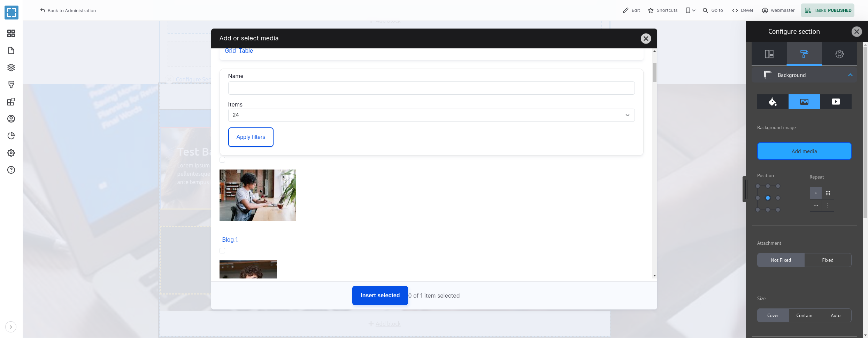This screenshot has width=868, height=338.
Task: Open the device preview dropdown in toolbar
Action: pos(690,10)
